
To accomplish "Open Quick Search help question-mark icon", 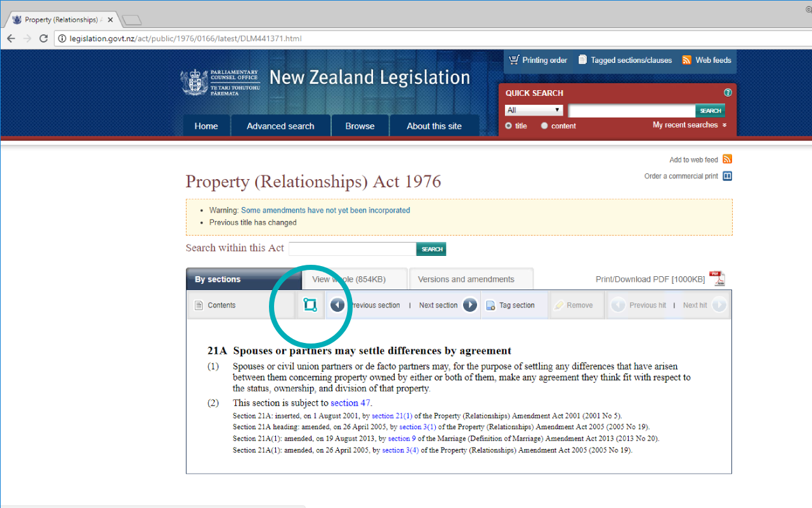I will (x=728, y=93).
